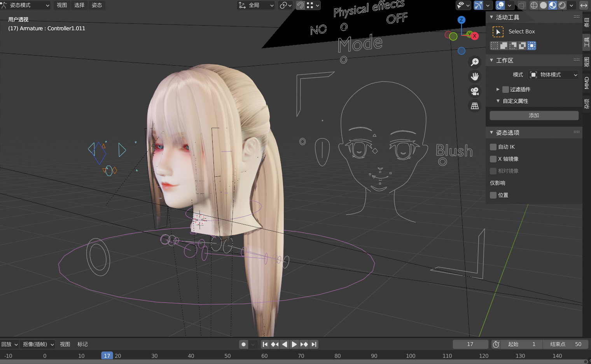Click the current frame field showing 17
Screen dimensions: 591x364
tap(470, 344)
